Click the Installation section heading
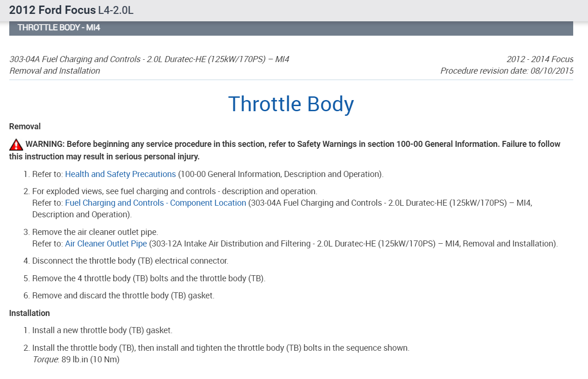Viewport: 588px width, 379px height. click(x=30, y=313)
